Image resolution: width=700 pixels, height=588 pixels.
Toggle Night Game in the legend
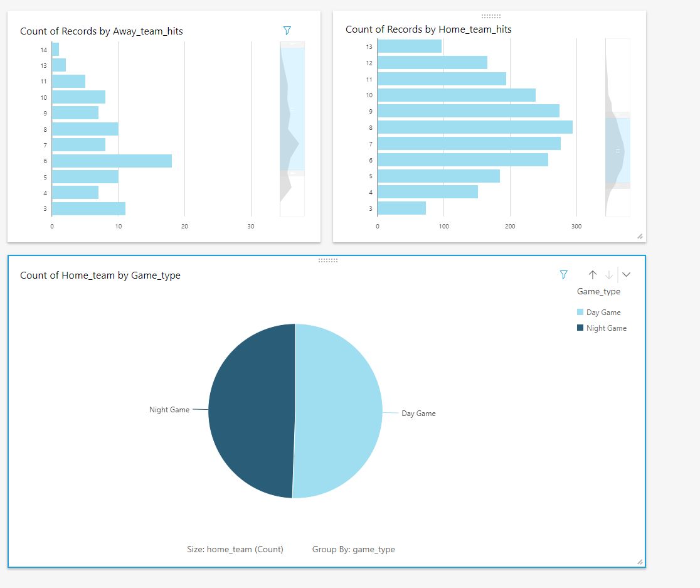tap(606, 328)
